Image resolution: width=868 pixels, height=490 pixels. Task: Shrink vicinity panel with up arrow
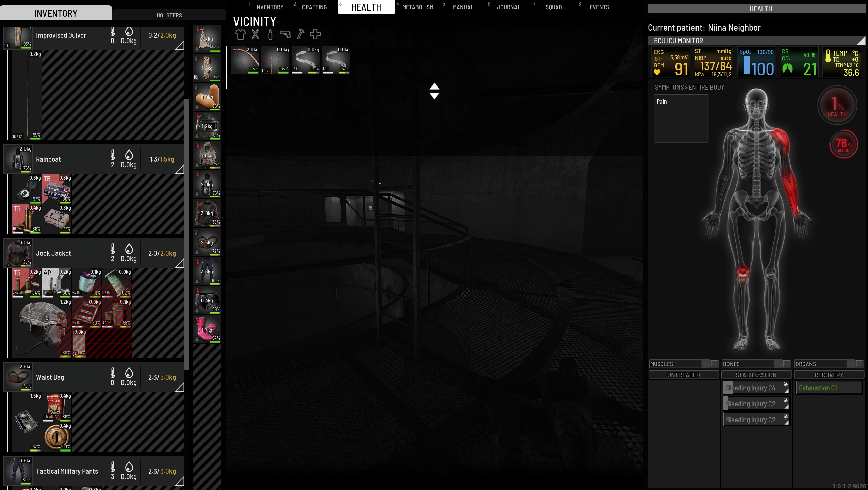[435, 86]
